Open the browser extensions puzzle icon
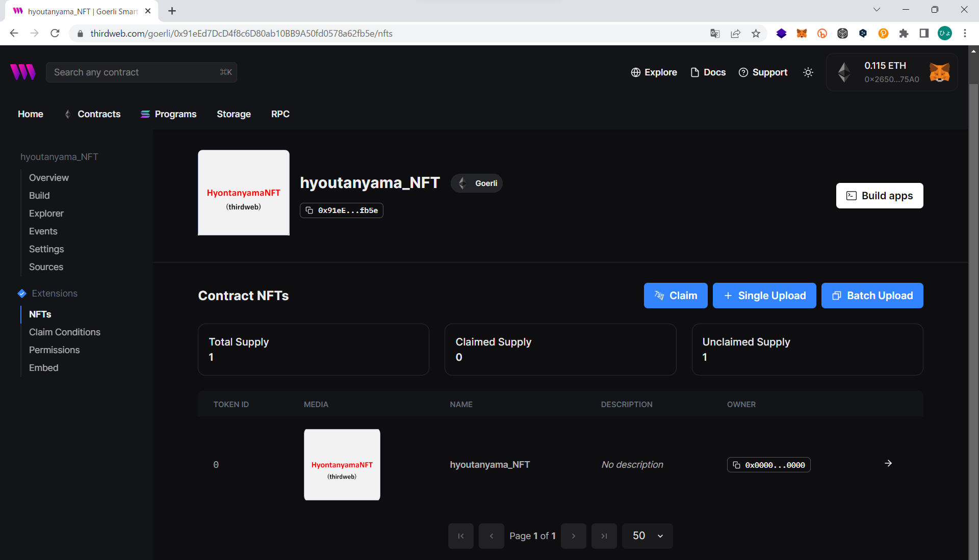The height and width of the screenshot is (560, 979). pos(904,34)
